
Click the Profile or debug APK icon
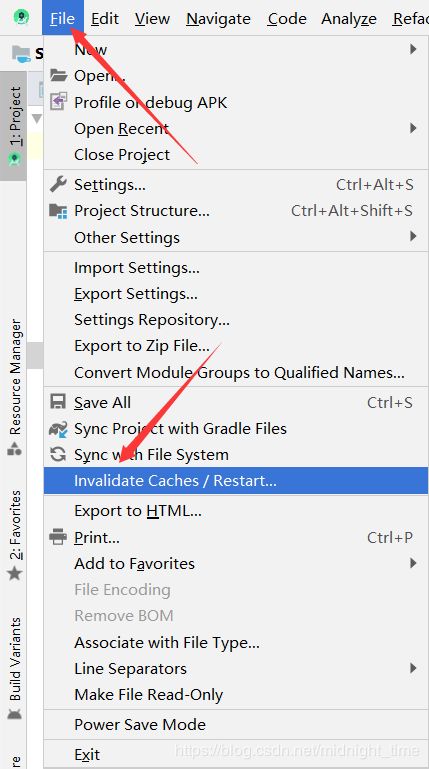[58, 102]
